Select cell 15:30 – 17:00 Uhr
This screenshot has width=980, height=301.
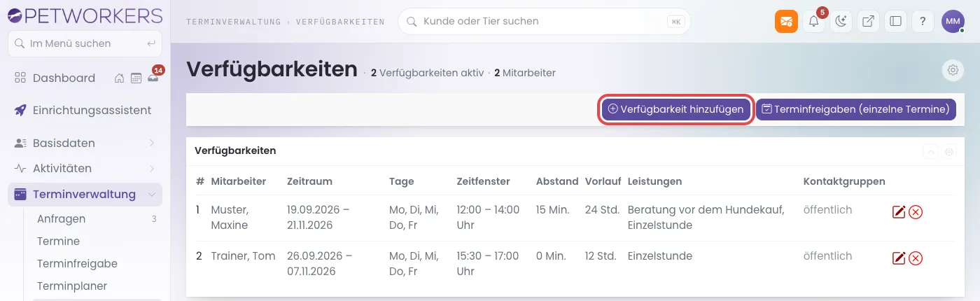pyautogui.click(x=488, y=264)
